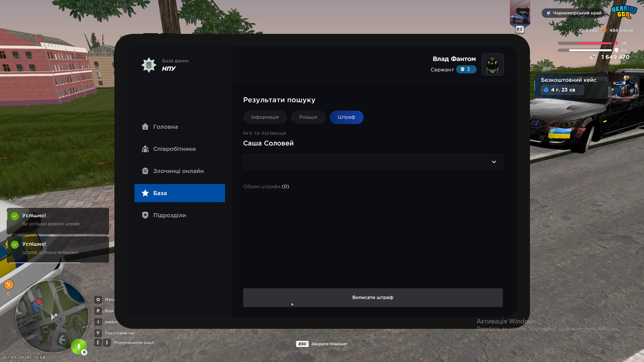The image size is (644, 362).
Task: Click the house icon beside Головна
Action: click(x=145, y=127)
